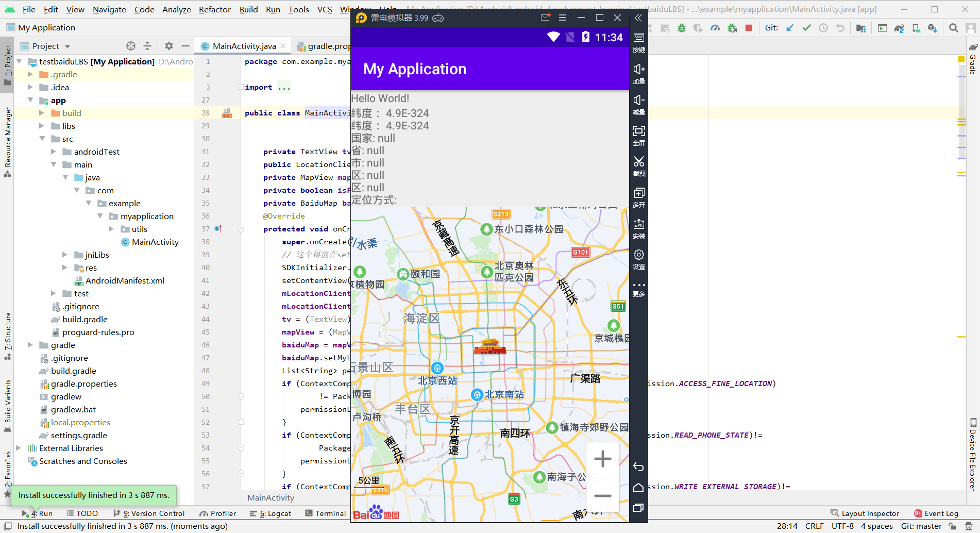Click the Debug app bug icon
The width and height of the screenshot is (980, 533).
682,28
